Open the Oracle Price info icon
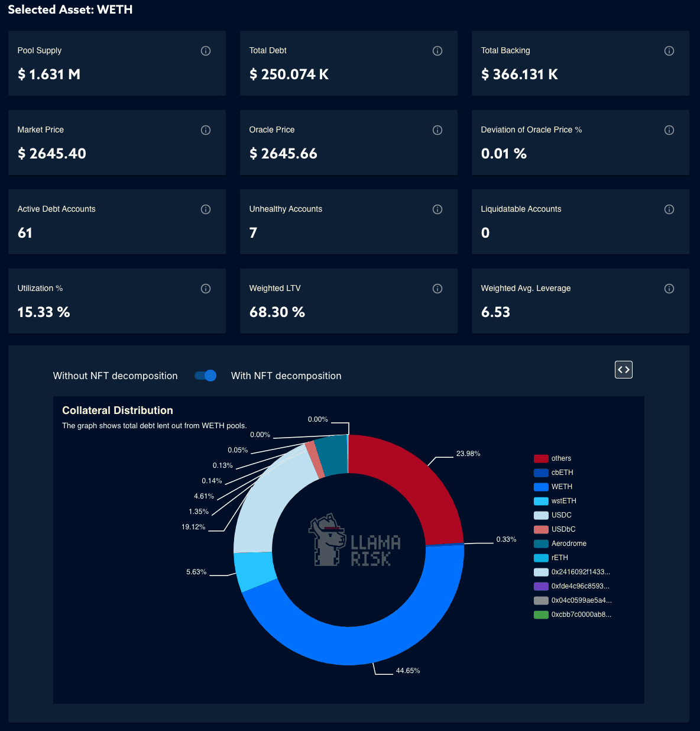The width and height of the screenshot is (700, 731). (437, 130)
